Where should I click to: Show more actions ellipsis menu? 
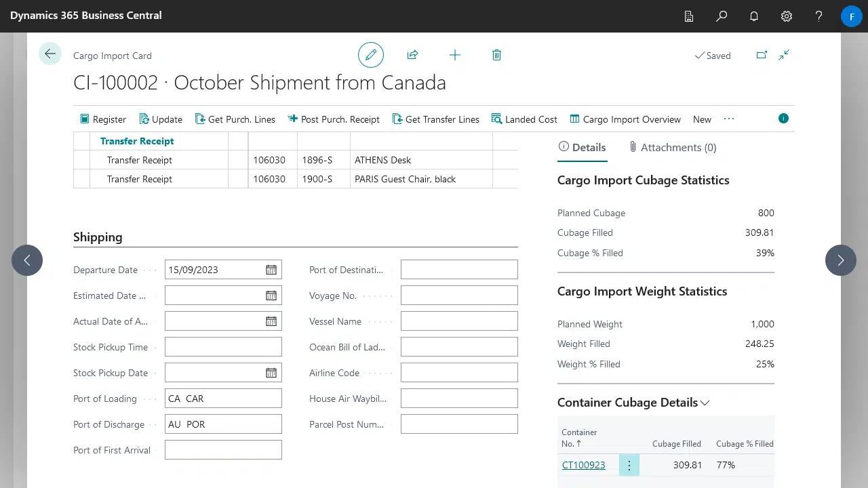pyautogui.click(x=729, y=119)
